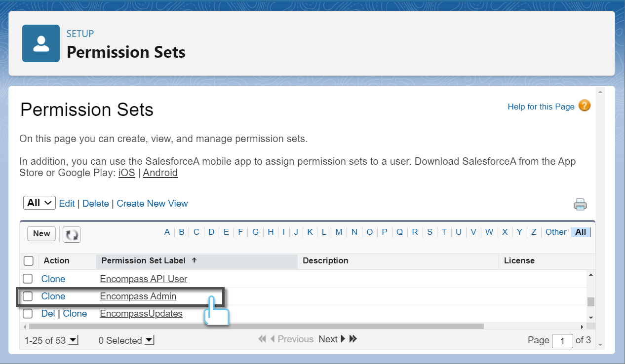Click the Page number input field
This screenshot has height=364, width=625.
pyautogui.click(x=562, y=340)
